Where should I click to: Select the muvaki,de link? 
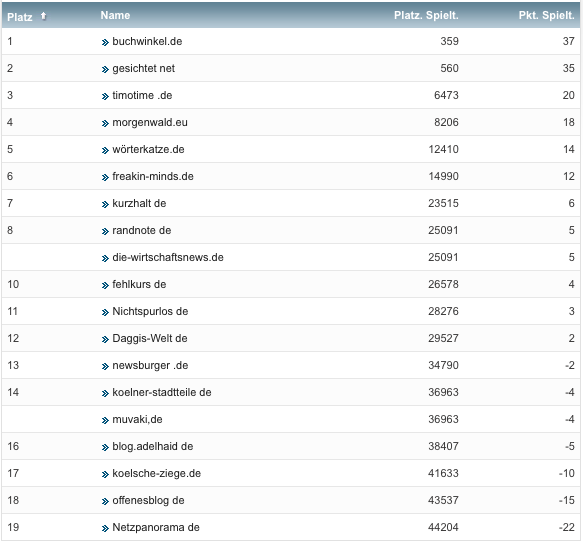137,419
